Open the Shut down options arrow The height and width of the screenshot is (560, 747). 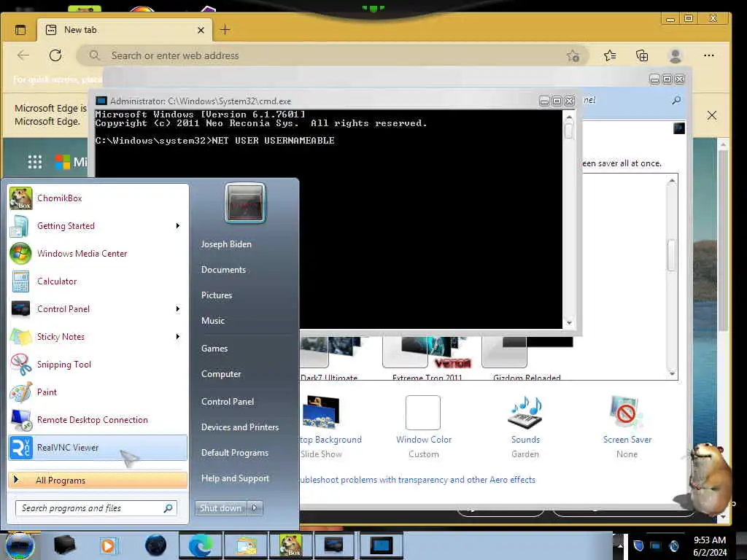point(255,507)
